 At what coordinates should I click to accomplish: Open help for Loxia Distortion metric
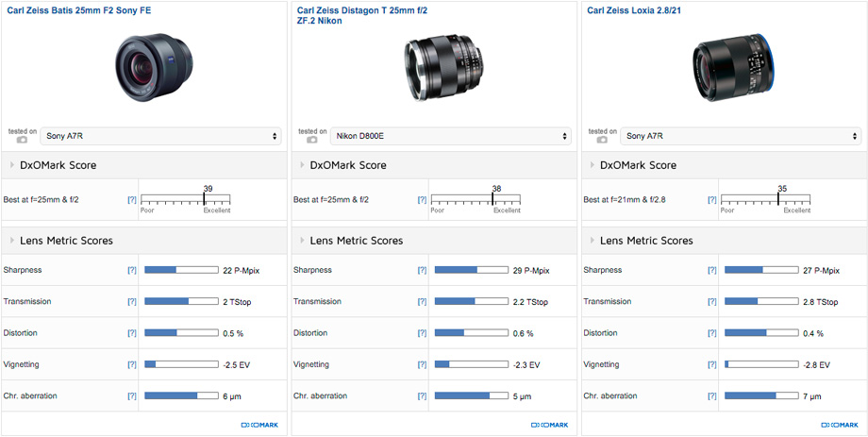coord(712,334)
